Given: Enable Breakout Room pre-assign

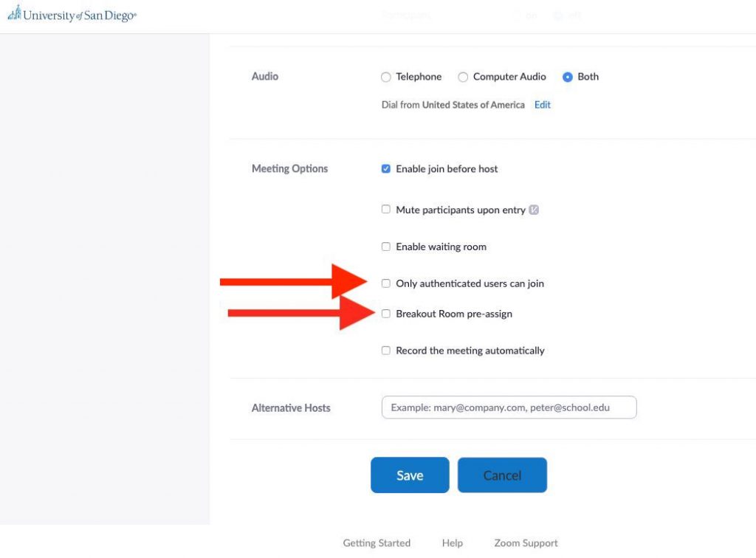Looking at the screenshot, I should coord(385,314).
